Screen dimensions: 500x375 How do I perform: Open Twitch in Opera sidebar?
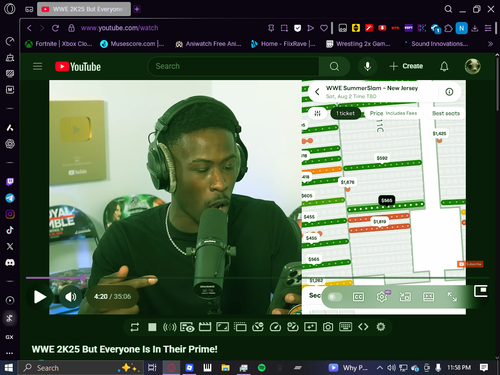10,182
